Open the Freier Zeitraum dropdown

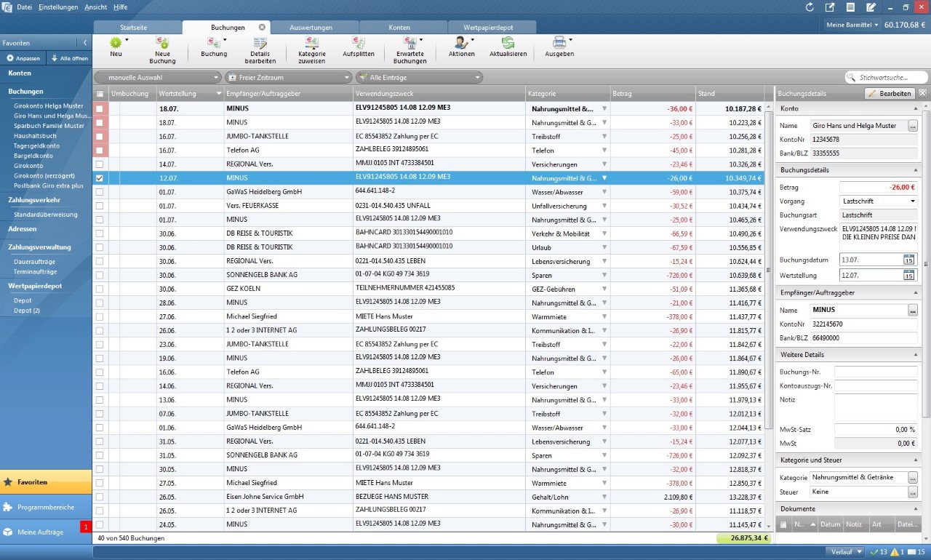(x=288, y=77)
